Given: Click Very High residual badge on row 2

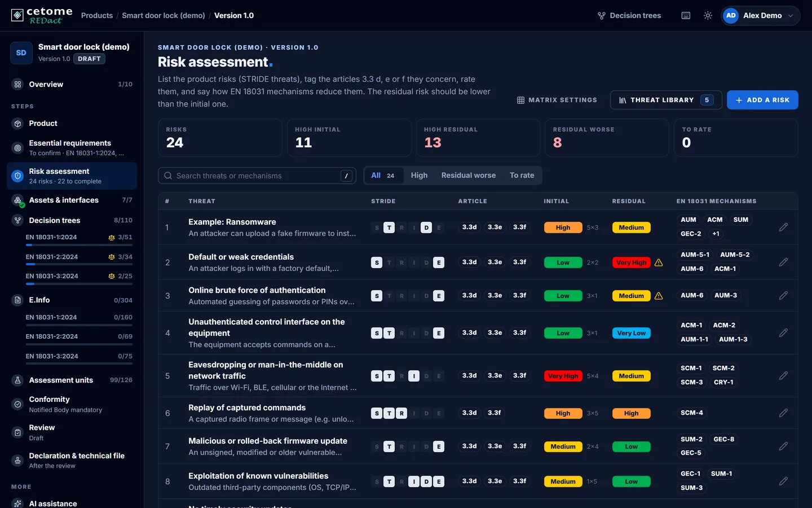Looking at the screenshot, I should 631,262.
